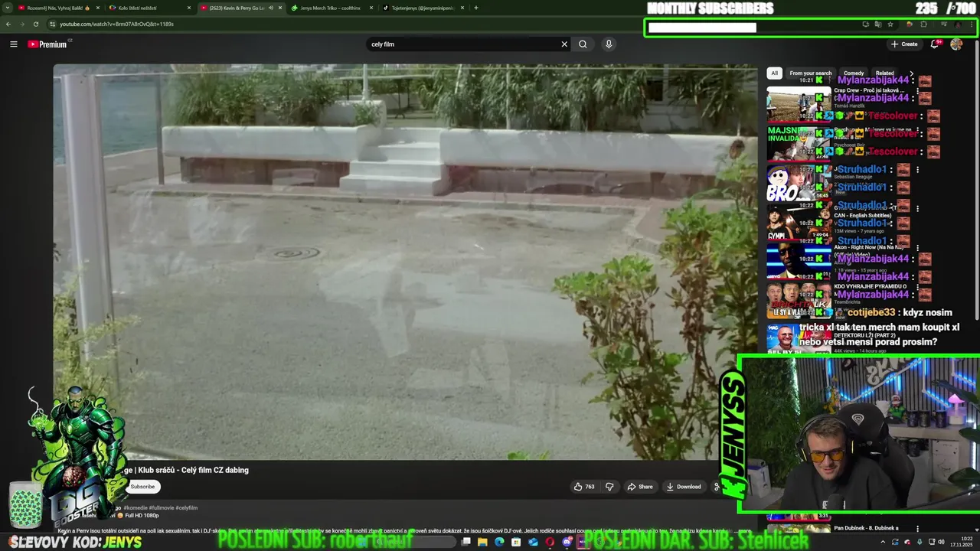Open the 'Crap Crew' recommended video thumbnail
The width and height of the screenshot is (980, 551).
tap(799, 105)
